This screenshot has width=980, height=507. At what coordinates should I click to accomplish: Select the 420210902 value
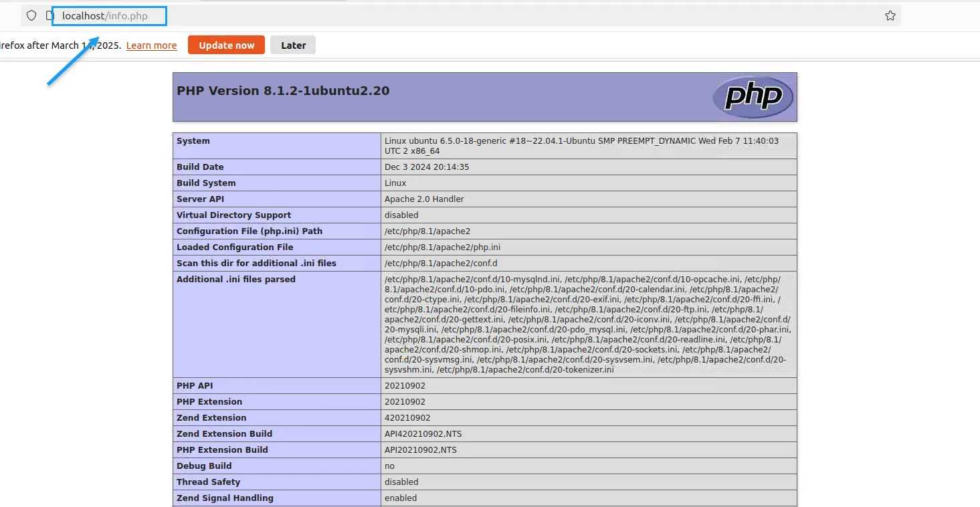click(407, 418)
